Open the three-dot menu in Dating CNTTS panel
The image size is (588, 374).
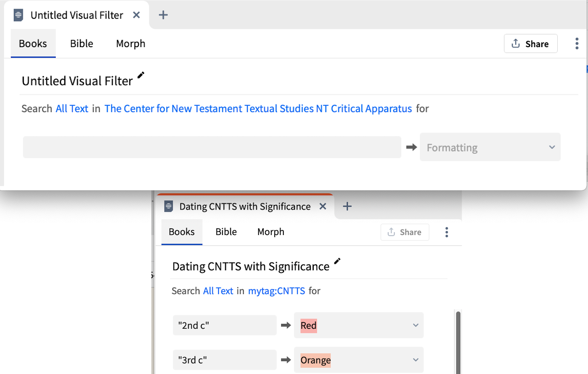pos(447,232)
